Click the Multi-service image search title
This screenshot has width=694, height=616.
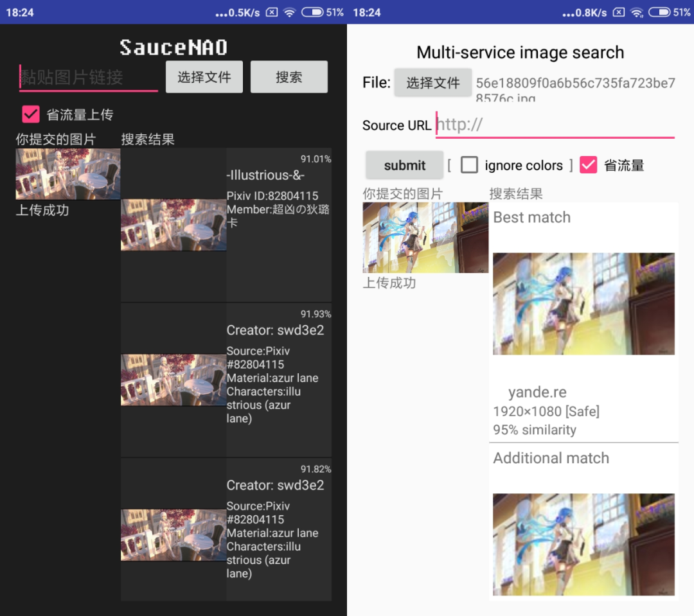pos(520,52)
